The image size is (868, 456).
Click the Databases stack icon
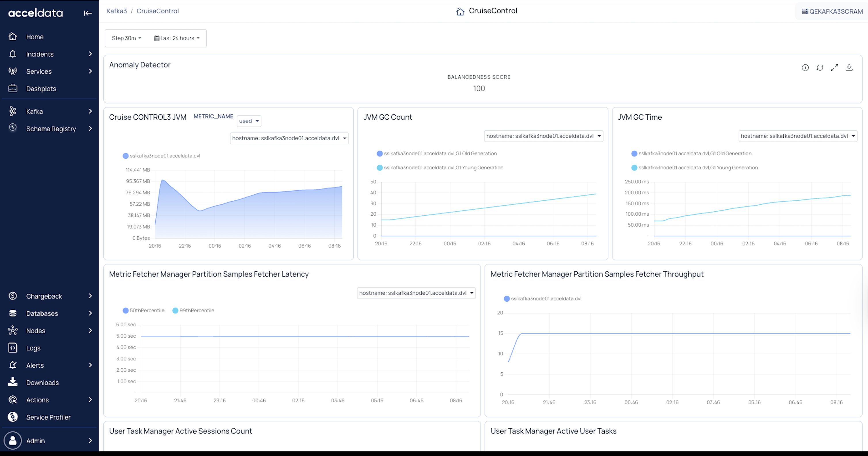13,313
